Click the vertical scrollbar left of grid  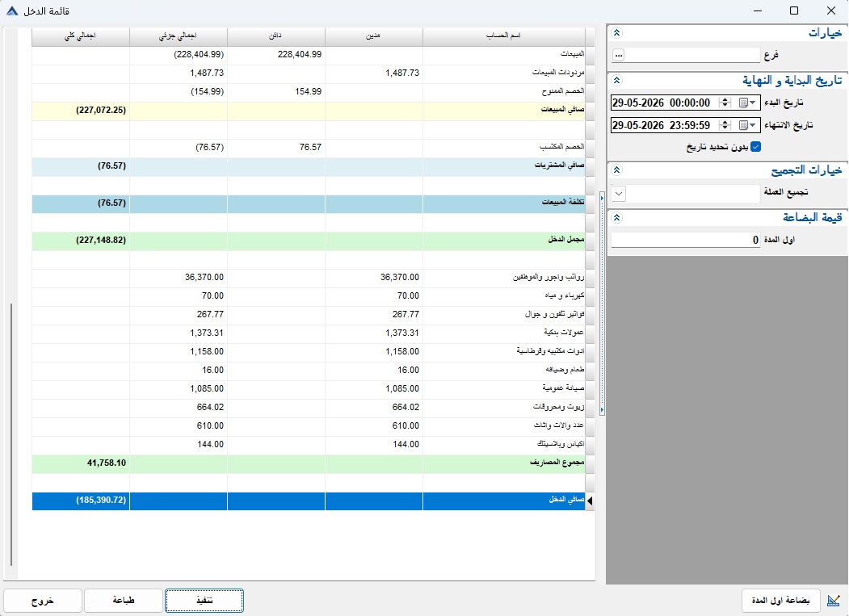pos(11,436)
